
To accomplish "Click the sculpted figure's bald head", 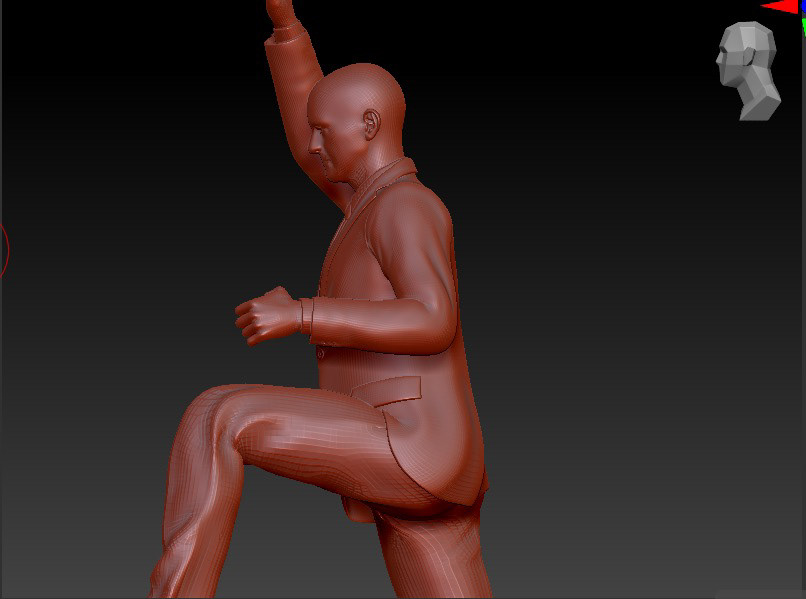I will (x=356, y=121).
